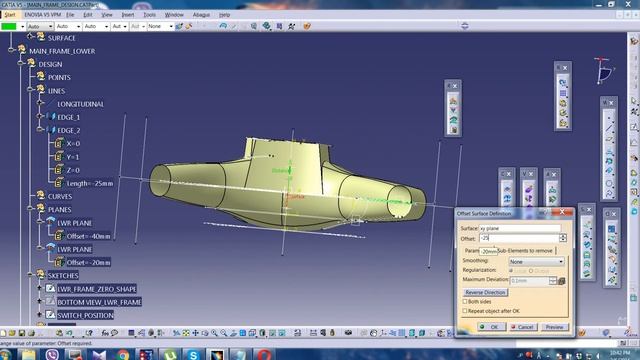Open the Smoothing dropdown set to None
Image resolution: width=640 pixels, height=360 pixels.
pyautogui.click(x=537, y=262)
